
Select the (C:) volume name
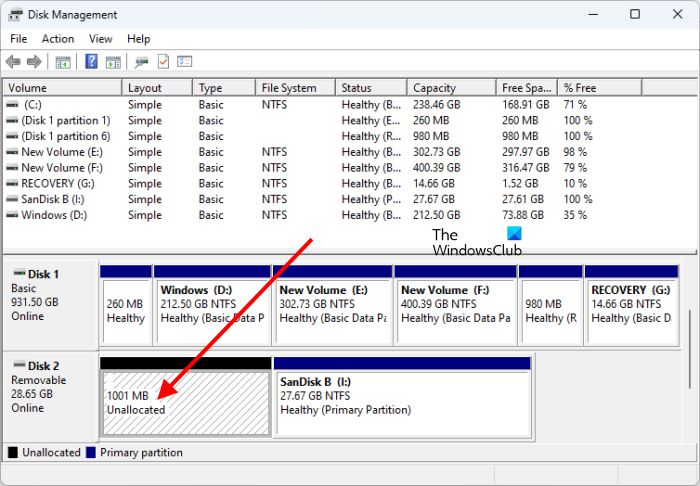tap(33, 105)
